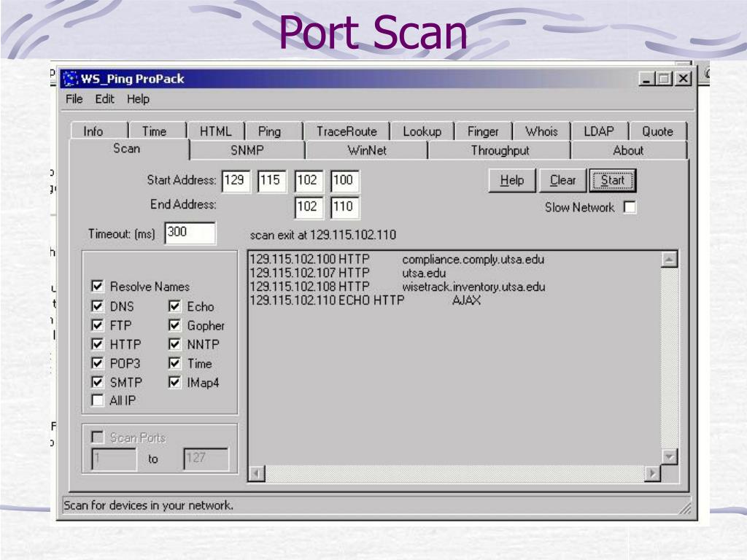The height and width of the screenshot is (560, 747).
Task: Click the results list scroll down arrow
Action: [670, 456]
